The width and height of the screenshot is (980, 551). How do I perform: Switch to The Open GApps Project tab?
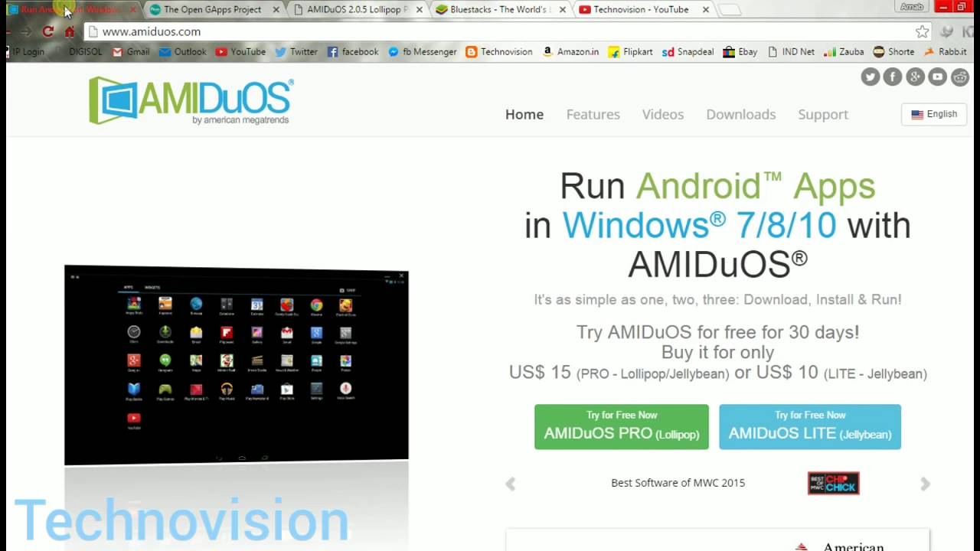tap(212, 9)
